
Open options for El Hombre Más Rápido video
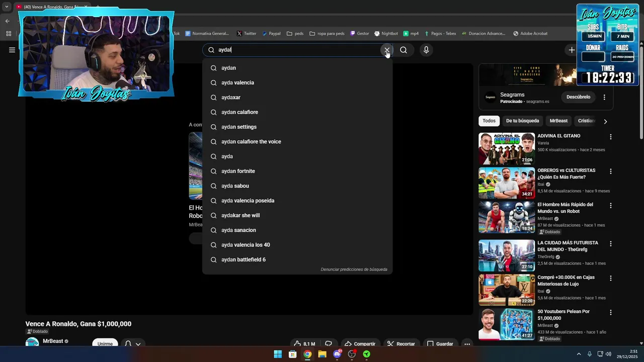[x=611, y=206]
